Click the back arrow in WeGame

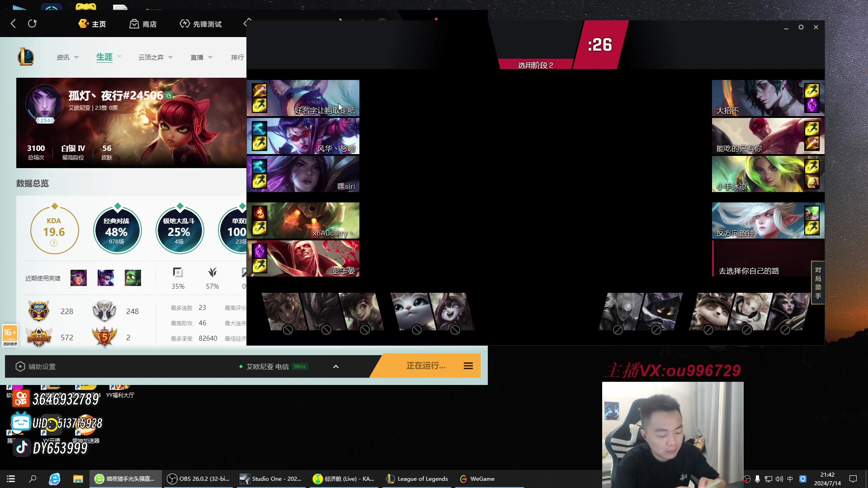pos(13,23)
